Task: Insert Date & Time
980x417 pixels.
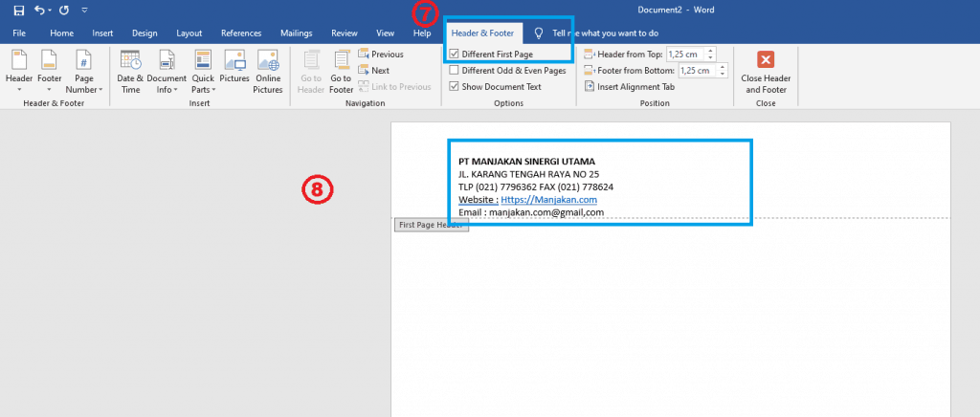Action: coord(130,71)
